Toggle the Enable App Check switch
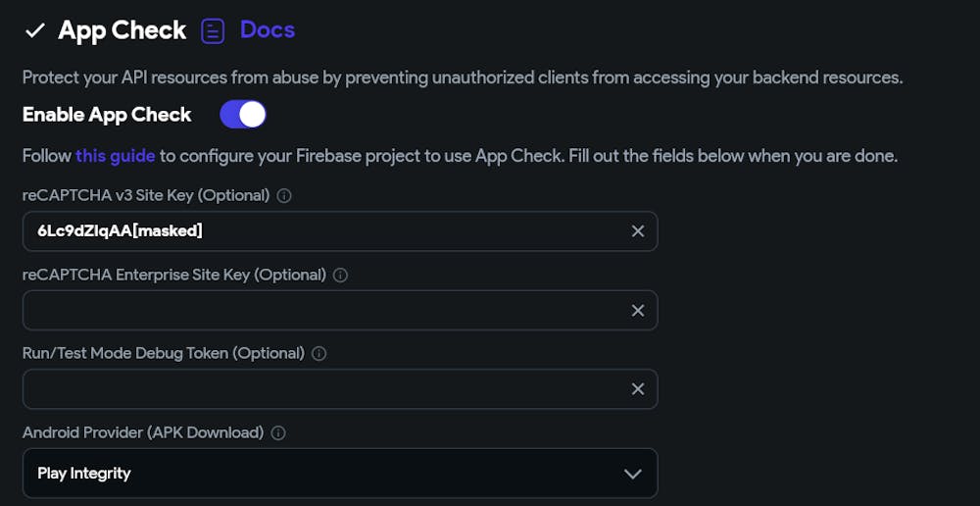980x506 pixels. (x=242, y=115)
